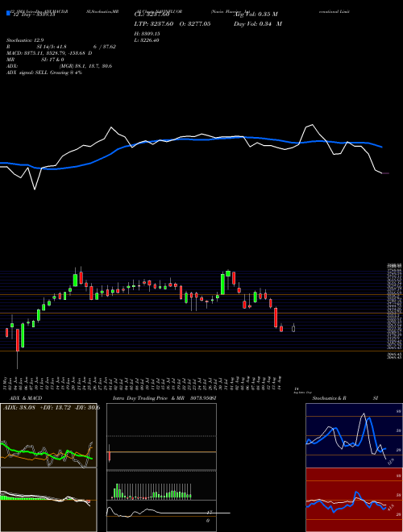The width and height of the screenshot is (403, 532).
Task: Click the 'CL: 3237.60' close price value
Action: tap(152, 15)
